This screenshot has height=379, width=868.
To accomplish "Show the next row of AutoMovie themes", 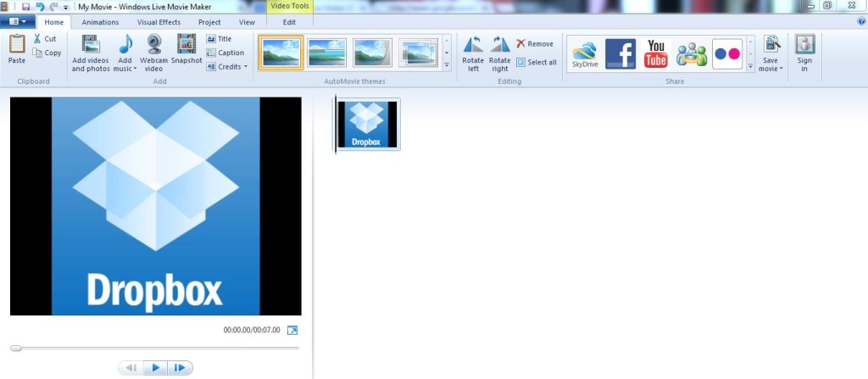I will click(447, 53).
